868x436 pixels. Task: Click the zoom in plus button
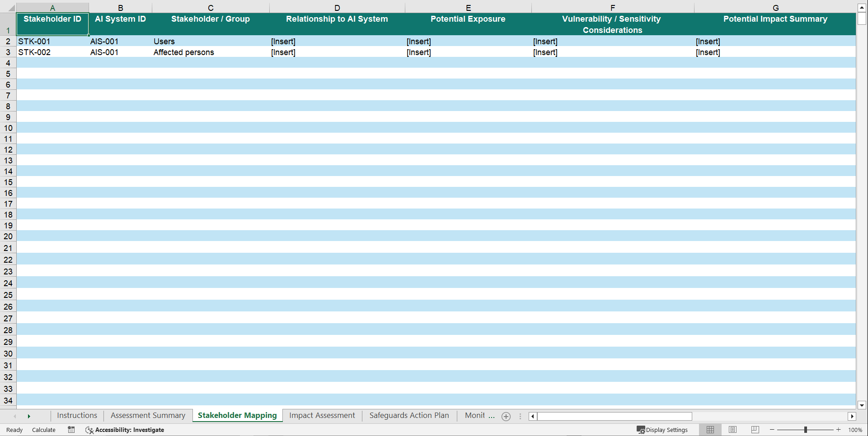coord(839,430)
